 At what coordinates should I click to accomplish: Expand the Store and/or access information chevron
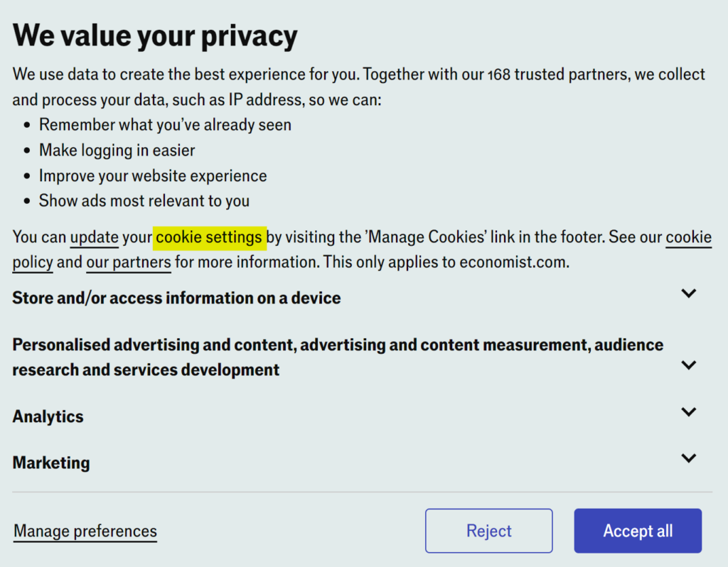688,293
